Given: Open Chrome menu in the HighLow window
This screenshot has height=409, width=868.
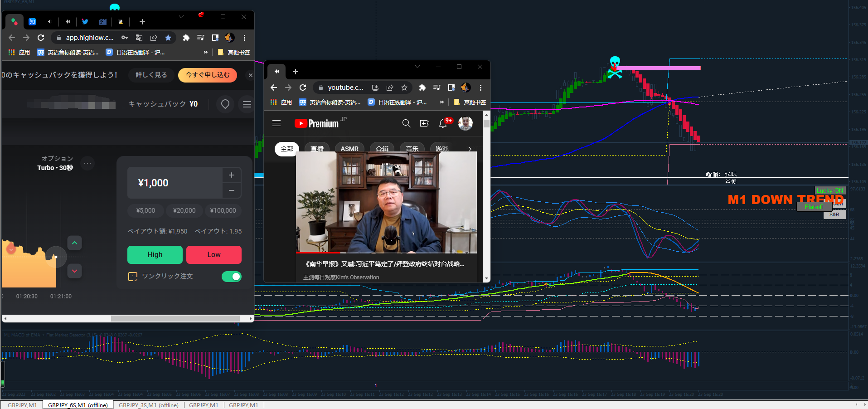Looking at the screenshot, I should coord(244,38).
